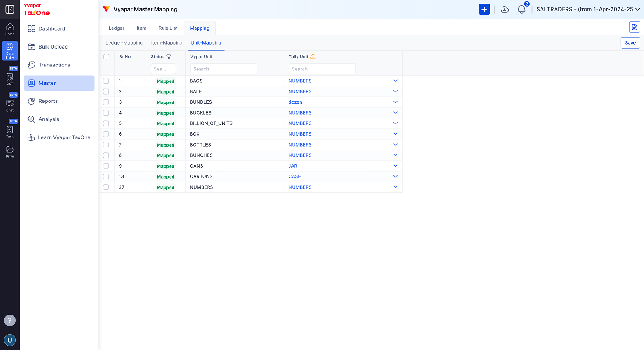Open notifications bell icon
The width and height of the screenshot is (644, 350).
521,9
